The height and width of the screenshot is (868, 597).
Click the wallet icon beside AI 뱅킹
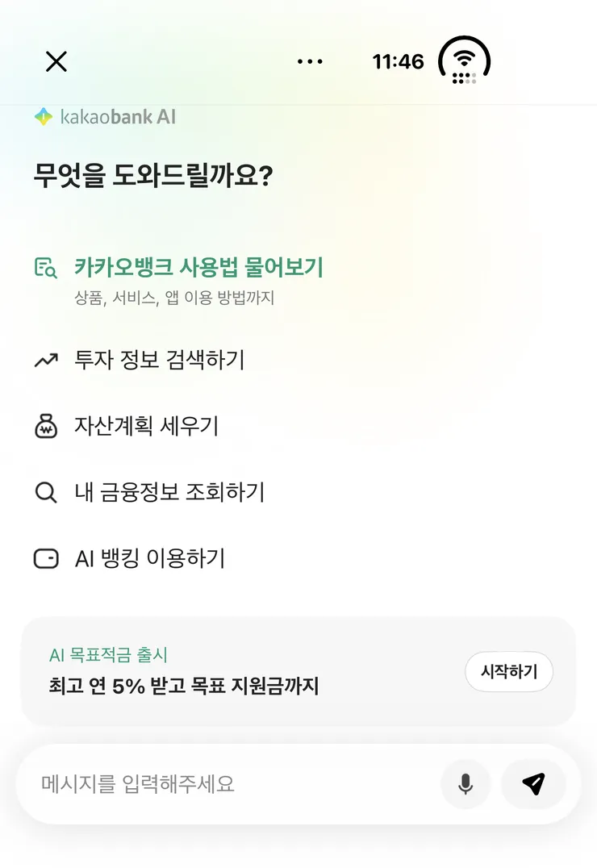point(46,558)
